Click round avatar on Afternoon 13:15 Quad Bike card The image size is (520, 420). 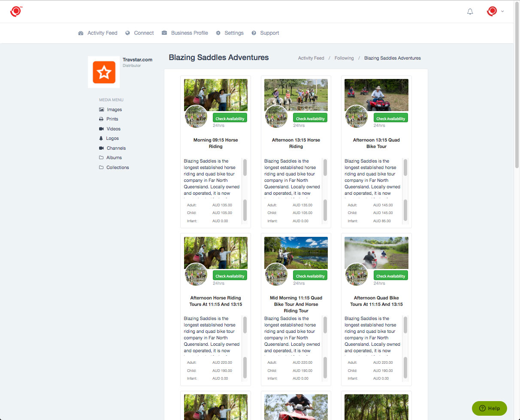pyautogui.click(x=357, y=117)
